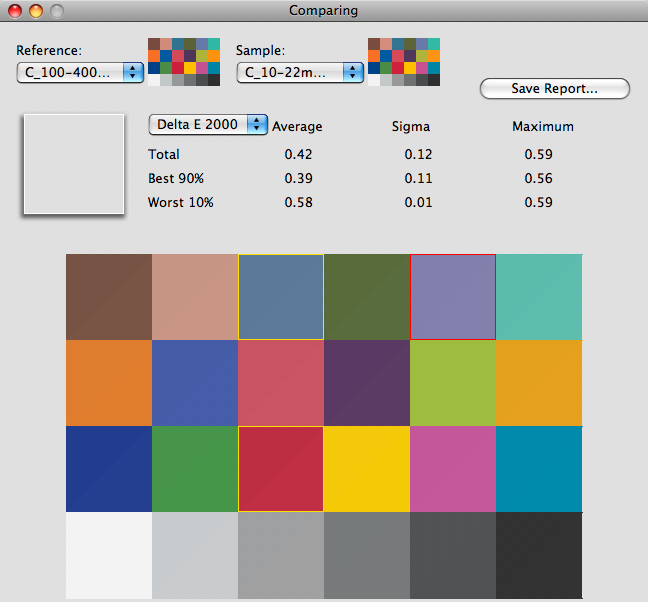Select the orange patch in second row
The image size is (648, 602).
pos(109,383)
